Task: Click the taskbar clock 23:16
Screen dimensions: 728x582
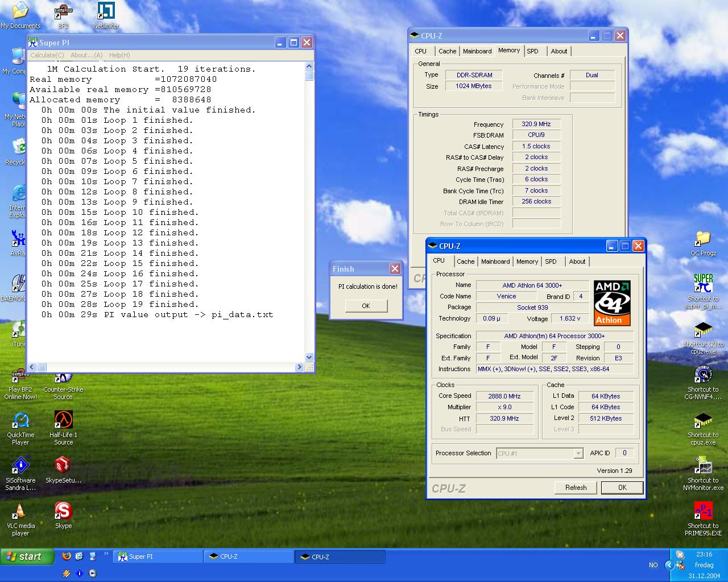Action: click(704, 554)
